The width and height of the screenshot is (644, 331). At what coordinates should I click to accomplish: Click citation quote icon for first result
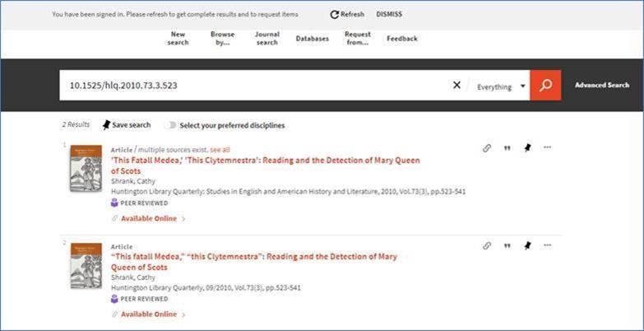click(x=507, y=148)
